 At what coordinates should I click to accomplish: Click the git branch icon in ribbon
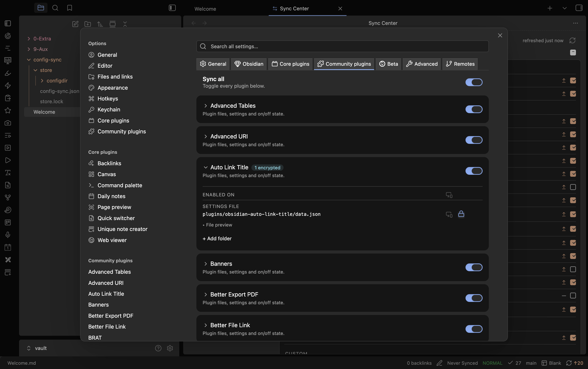tap(8, 198)
